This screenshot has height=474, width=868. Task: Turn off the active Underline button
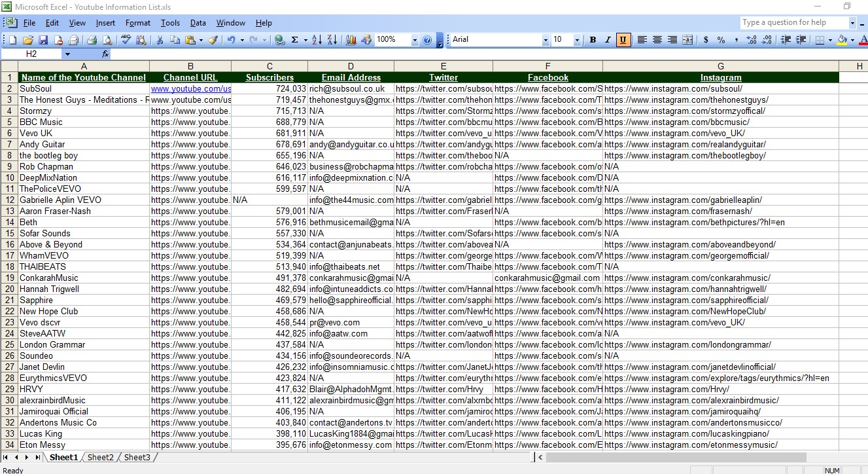click(x=623, y=40)
